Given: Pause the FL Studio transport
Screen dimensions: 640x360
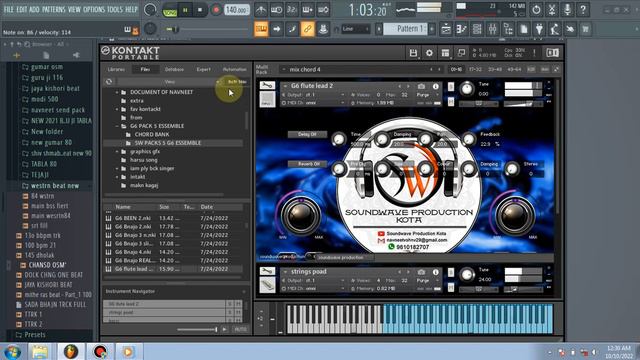Looking at the screenshot, I should tap(185, 10).
